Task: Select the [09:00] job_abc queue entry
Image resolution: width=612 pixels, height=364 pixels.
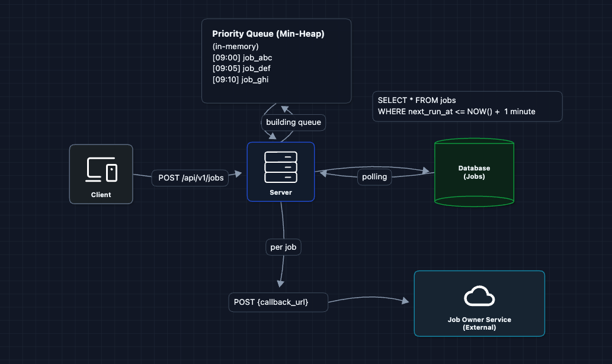Action: tap(242, 57)
